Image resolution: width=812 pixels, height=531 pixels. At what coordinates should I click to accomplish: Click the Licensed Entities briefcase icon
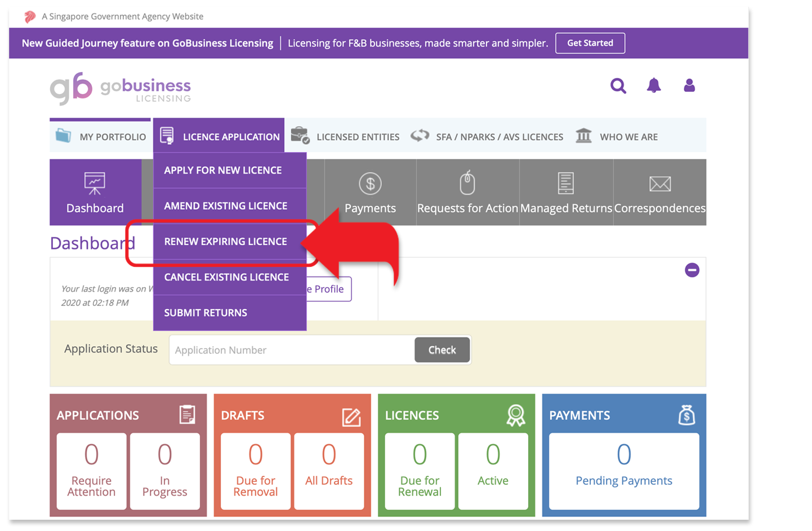(x=300, y=136)
